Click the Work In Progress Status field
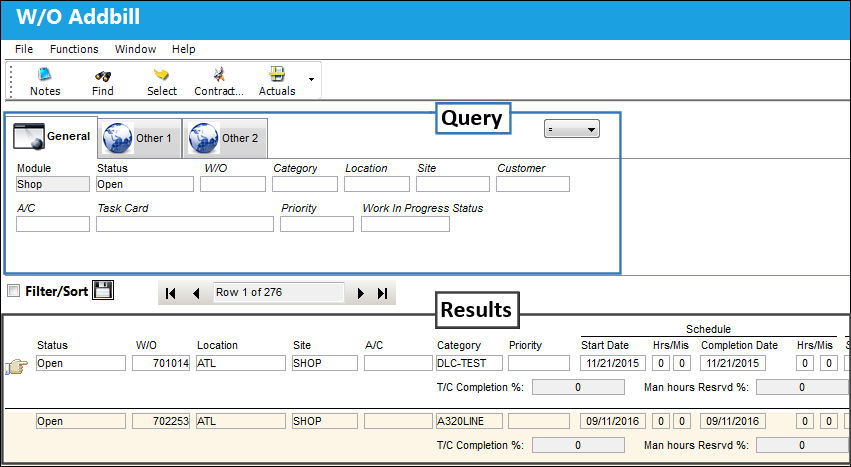The height and width of the screenshot is (467, 851). (x=405, y=224)
